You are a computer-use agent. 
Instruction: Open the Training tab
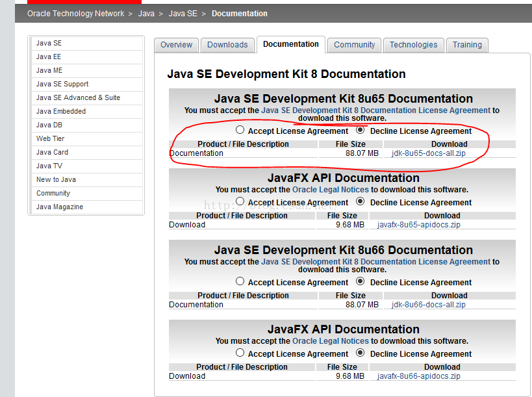pos(467,45)
